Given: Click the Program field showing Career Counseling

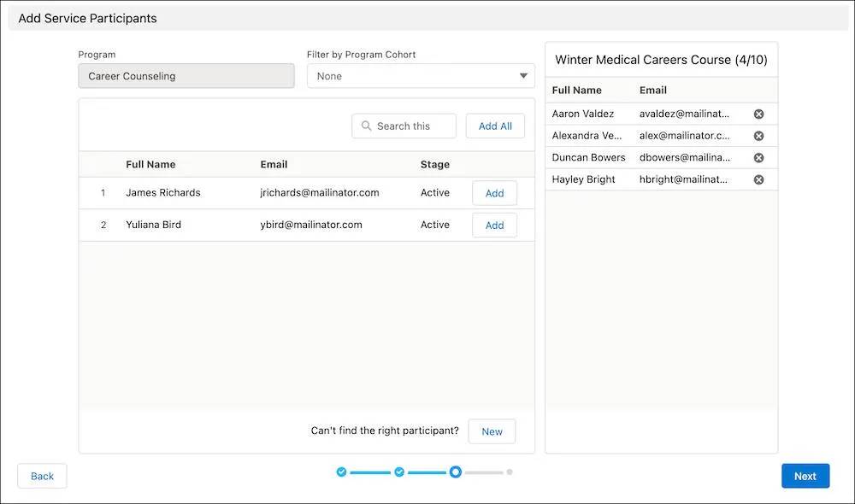Looking at the screenshot, I should click(186, 76).
